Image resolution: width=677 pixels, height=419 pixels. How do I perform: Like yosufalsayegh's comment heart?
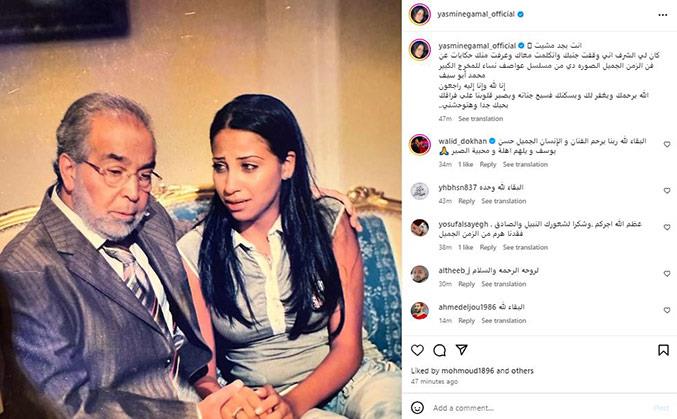[667, 227]
